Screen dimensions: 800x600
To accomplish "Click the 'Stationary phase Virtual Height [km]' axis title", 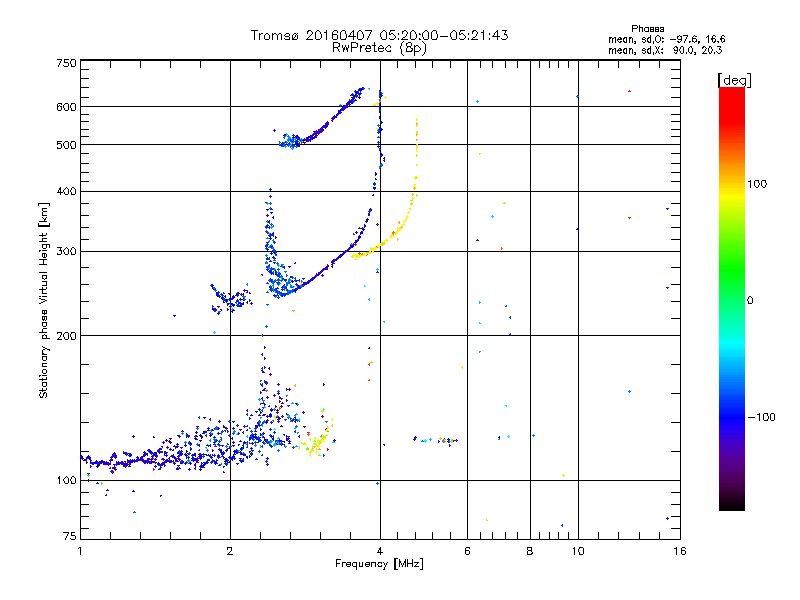I will [x=44, y=301].
